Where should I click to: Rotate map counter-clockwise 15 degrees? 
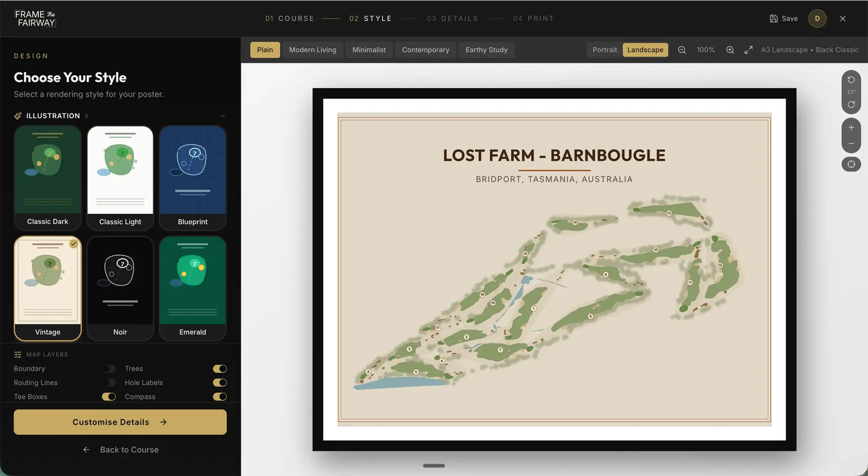click(x=851, y=80)
